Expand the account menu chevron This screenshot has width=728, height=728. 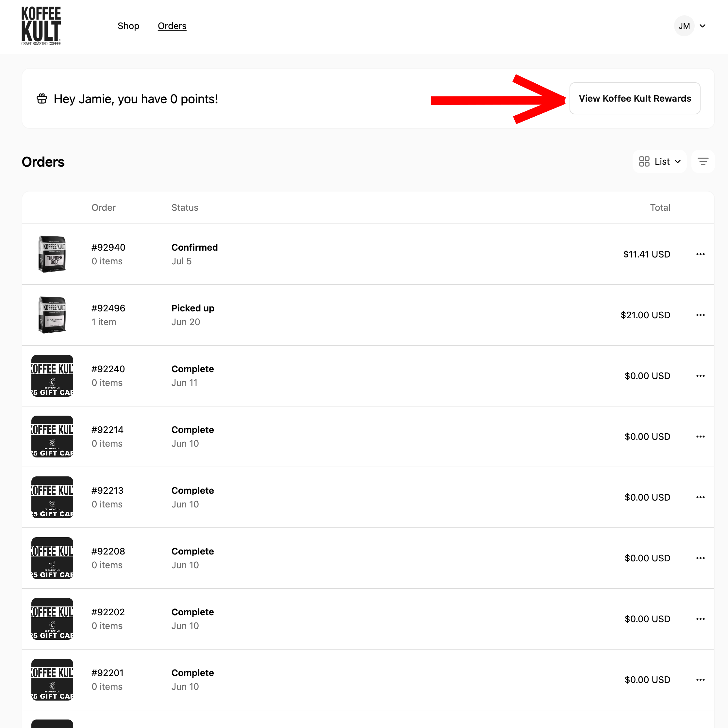pyautogui.click(x=703, y=26)
